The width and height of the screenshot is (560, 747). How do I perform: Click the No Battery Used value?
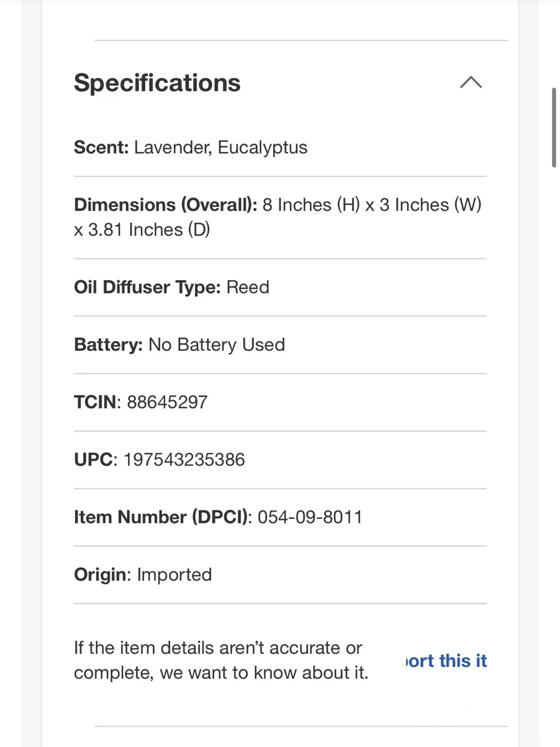(x=217, y=345)
